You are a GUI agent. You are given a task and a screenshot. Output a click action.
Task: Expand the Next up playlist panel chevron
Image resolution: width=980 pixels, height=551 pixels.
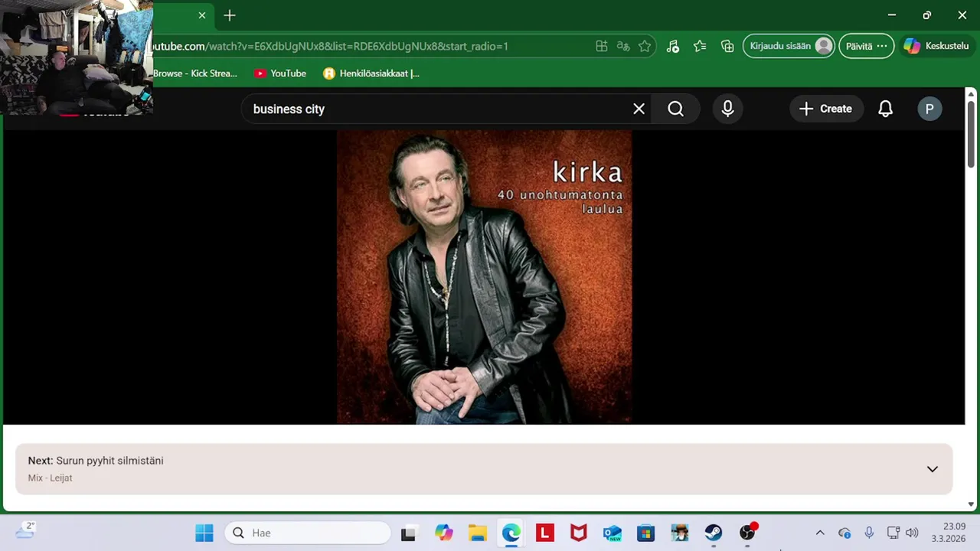pos(932,469)
